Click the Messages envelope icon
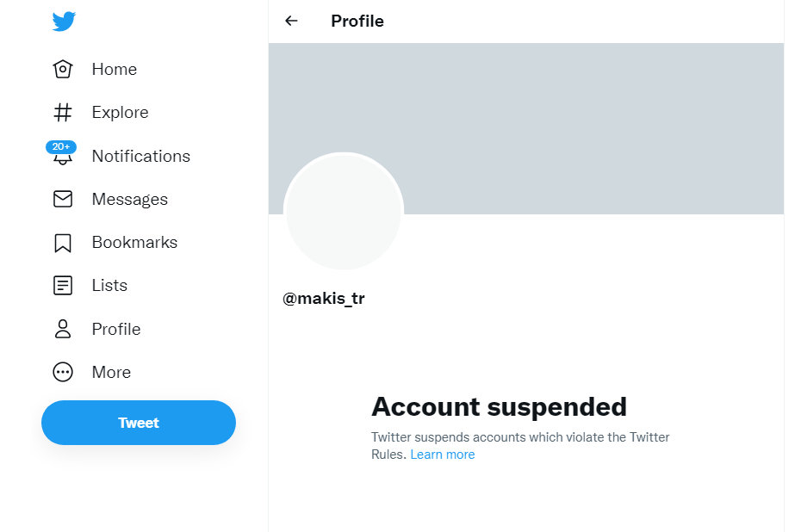 [63, 199]
